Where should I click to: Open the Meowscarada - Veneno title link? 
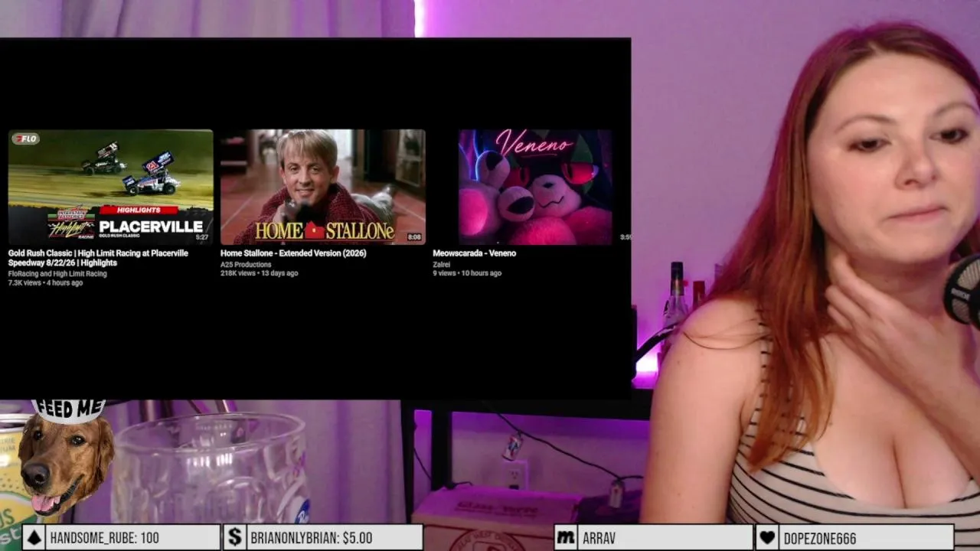tap(475, 253)
